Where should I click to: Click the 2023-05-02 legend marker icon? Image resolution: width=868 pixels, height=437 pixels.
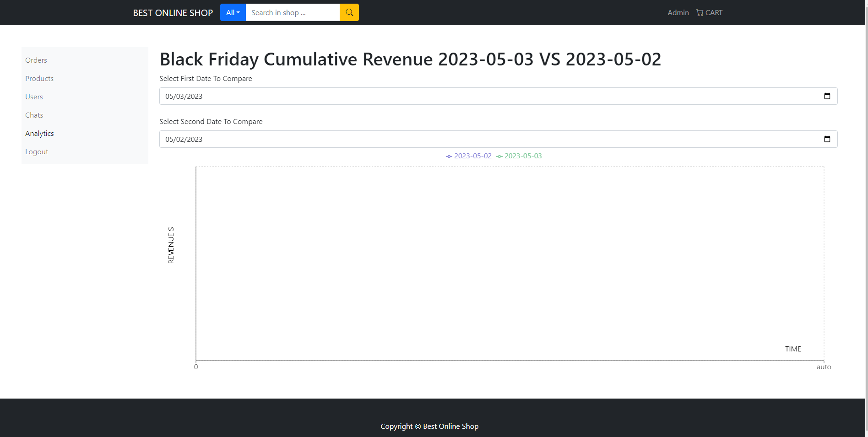click(449, 156)
